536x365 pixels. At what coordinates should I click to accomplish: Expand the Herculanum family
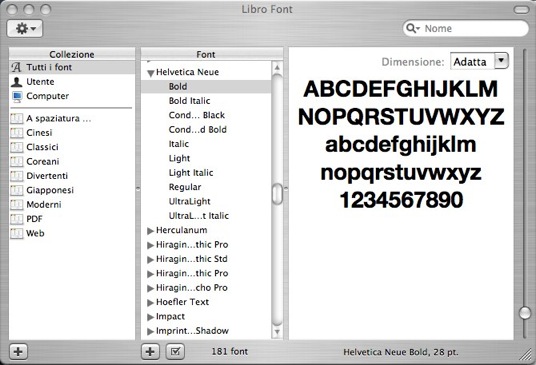[x=150, y=231]
